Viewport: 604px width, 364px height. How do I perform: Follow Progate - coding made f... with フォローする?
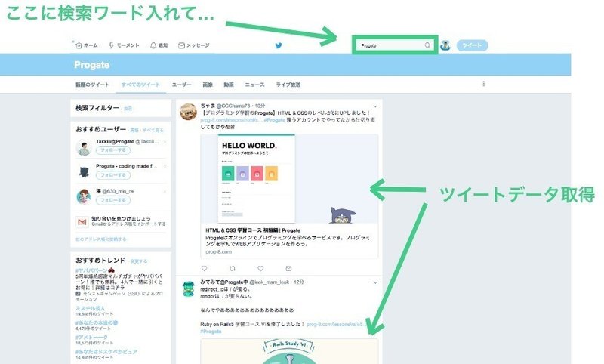(x=113, y=175)
